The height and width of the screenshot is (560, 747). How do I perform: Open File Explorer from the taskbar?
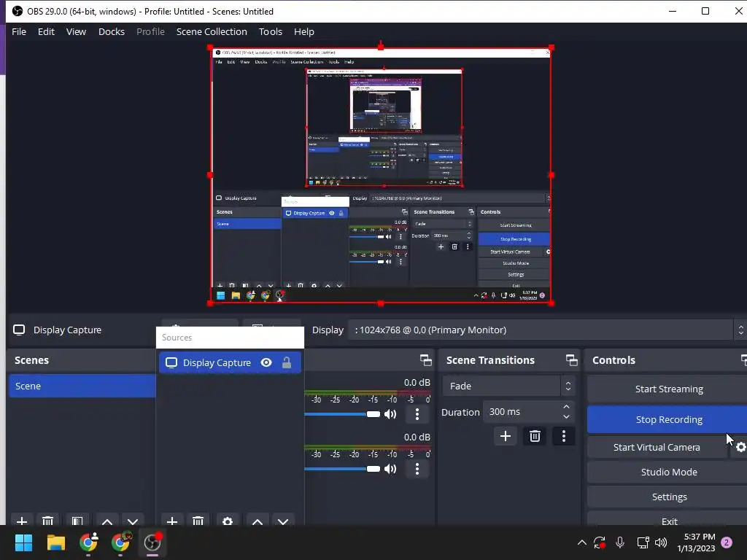click(x=55, y=542)
